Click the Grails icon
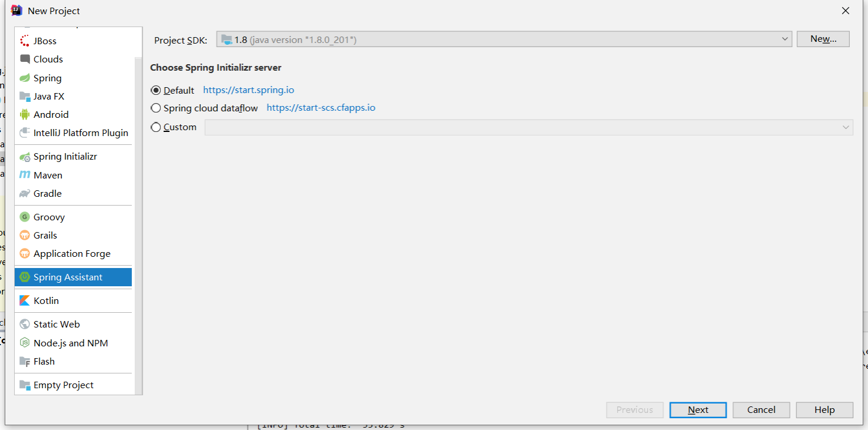This screenshot has height=430, width=868. (x=25, y=236)
